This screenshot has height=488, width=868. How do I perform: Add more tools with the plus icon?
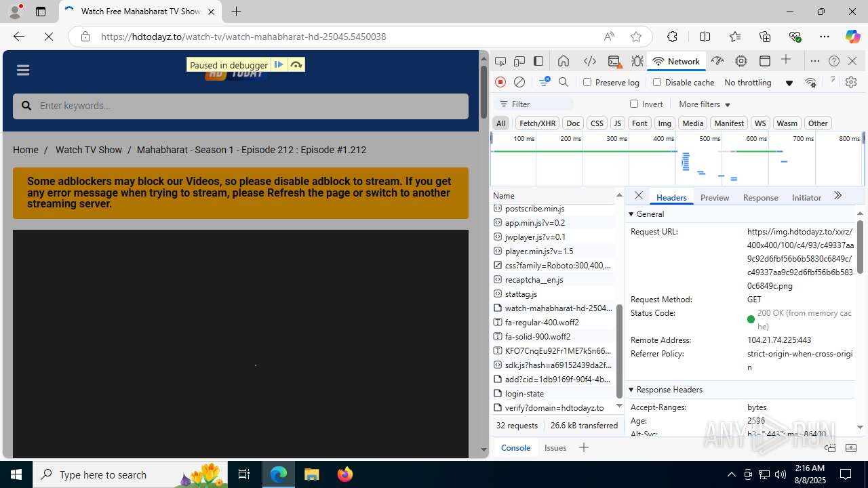point(786,60)
